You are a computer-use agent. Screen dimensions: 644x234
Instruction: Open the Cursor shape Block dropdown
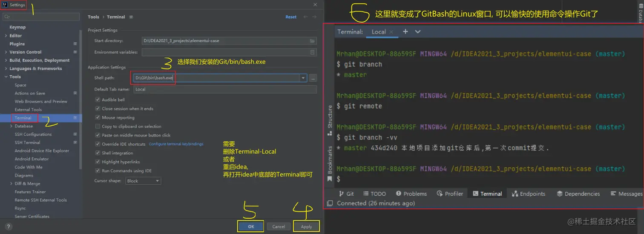tap(143, 181)
